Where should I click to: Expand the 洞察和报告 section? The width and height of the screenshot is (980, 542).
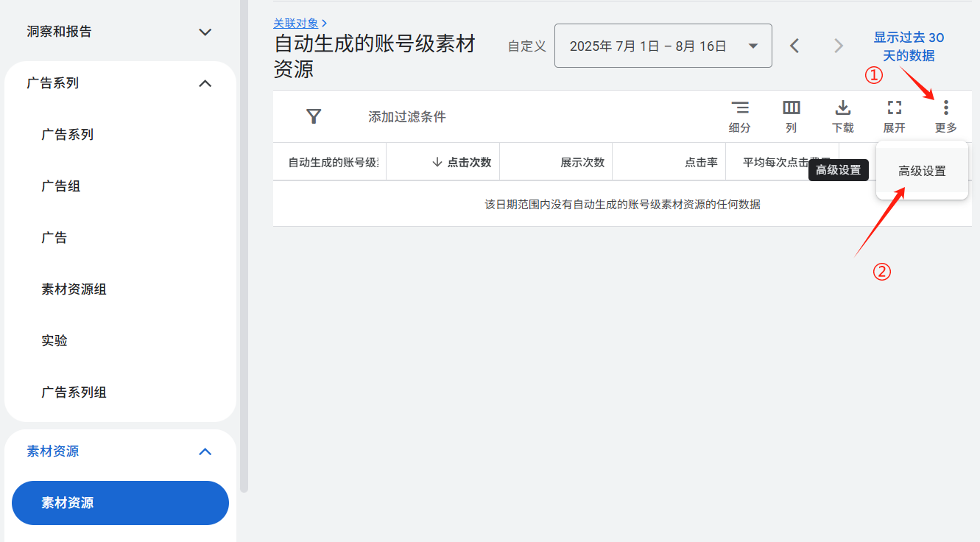(205, 32)
